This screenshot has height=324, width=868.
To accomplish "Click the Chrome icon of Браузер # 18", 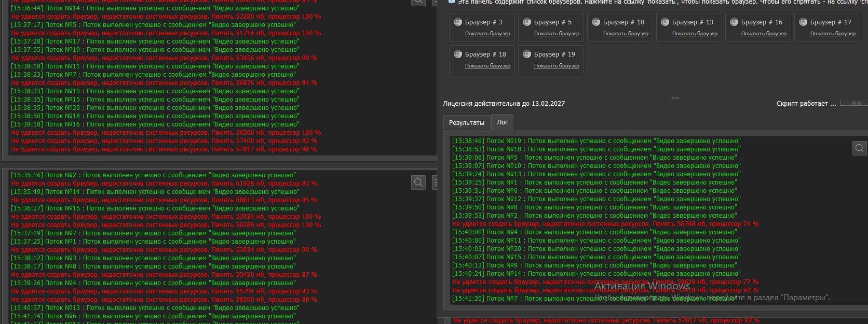I will (458, 54).
